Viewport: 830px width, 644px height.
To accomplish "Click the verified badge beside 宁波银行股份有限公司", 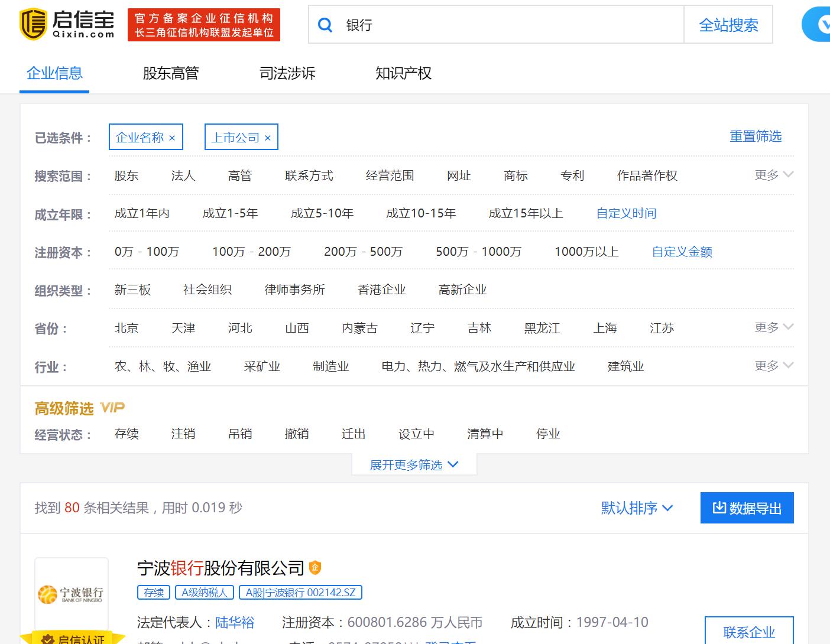I will click(x=315, y=568).
